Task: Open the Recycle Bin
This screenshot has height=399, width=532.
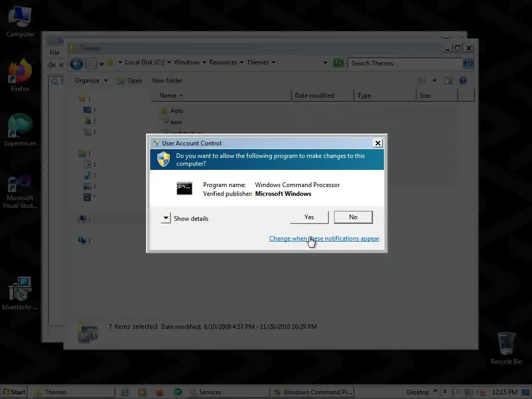Action: pyautogui.click(x=506, y=348)
